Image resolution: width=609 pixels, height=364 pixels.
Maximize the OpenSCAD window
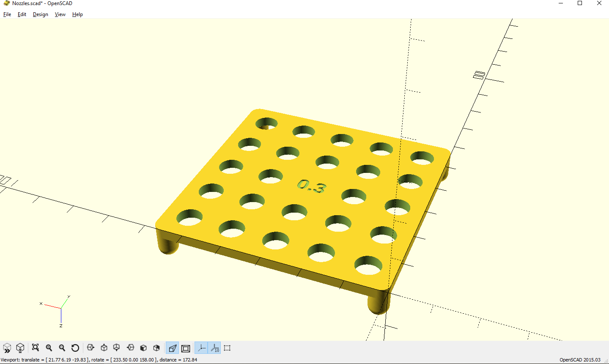click(580, 3)
